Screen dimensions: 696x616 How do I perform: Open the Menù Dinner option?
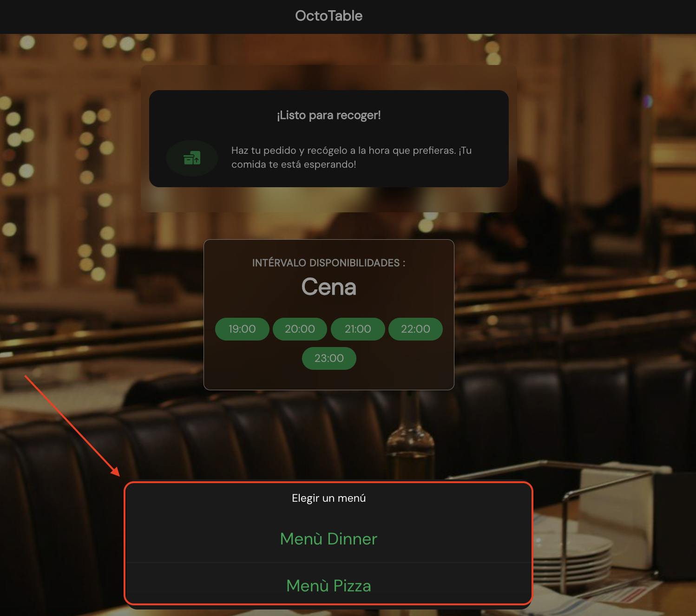pos(329,539)
